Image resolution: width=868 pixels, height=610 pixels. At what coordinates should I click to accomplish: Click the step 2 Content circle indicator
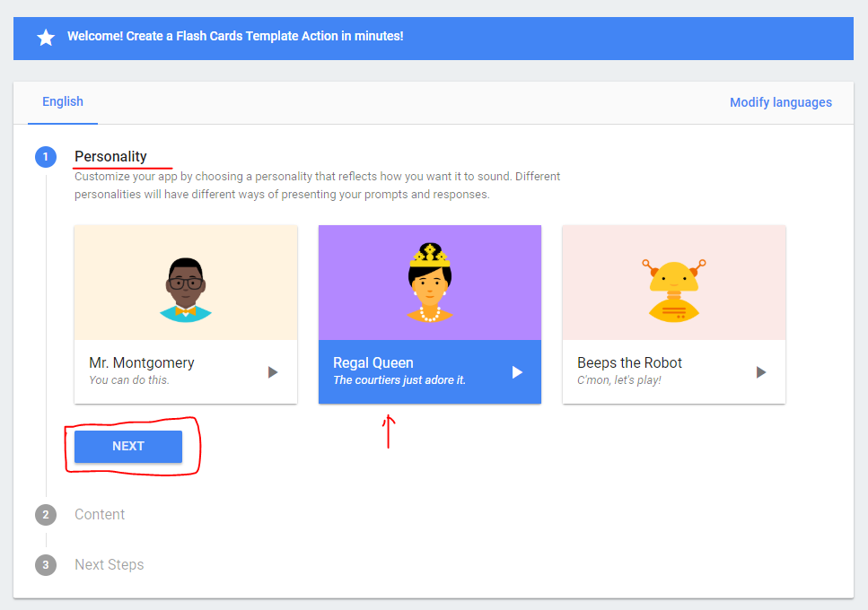pyautogui.click(x=46, y=514)
